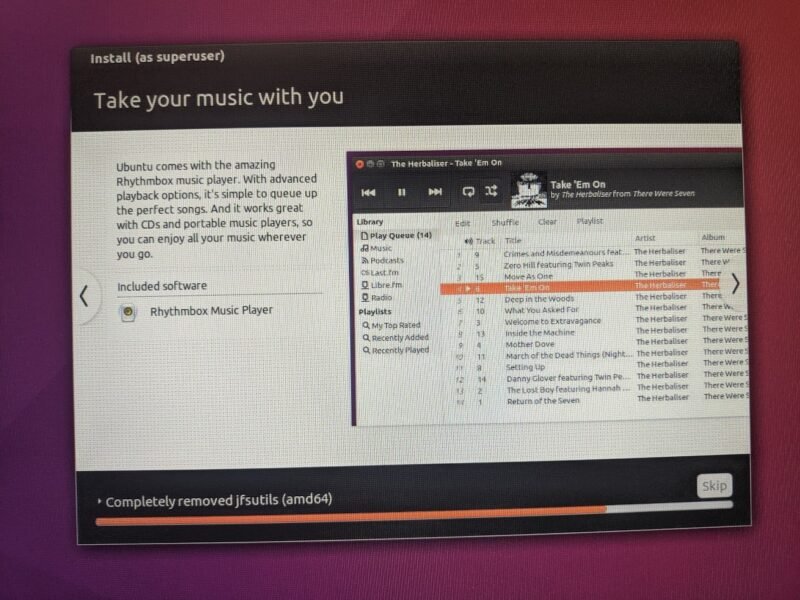Click Clear in the play queue toolbar

tap(547, 222)
